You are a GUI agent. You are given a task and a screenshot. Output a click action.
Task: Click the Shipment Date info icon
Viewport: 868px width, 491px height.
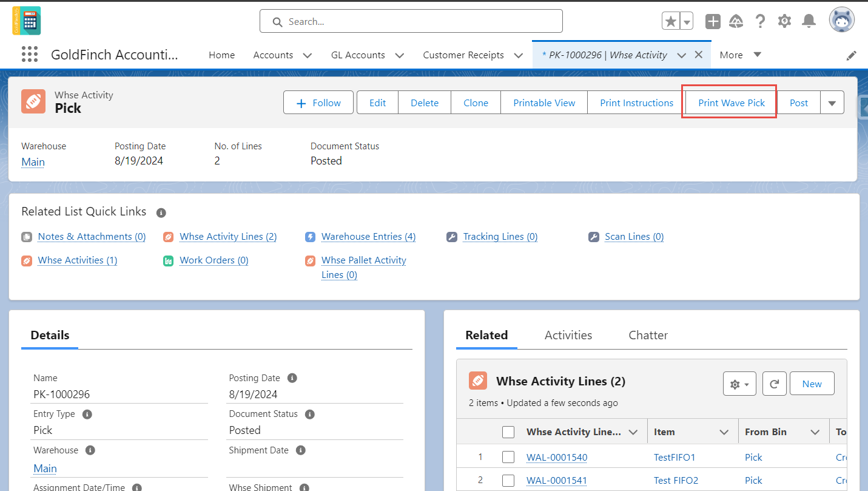pyautogui.click(x=300, y=450)
